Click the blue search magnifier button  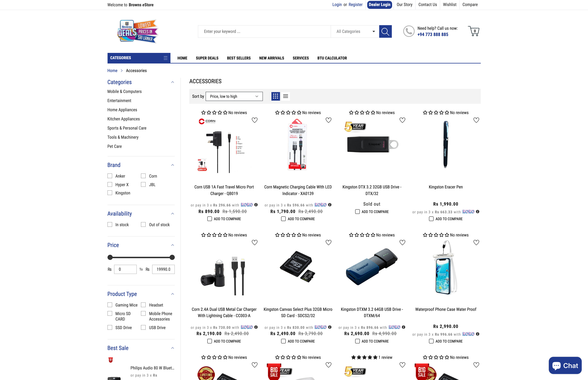click(385, 31)
